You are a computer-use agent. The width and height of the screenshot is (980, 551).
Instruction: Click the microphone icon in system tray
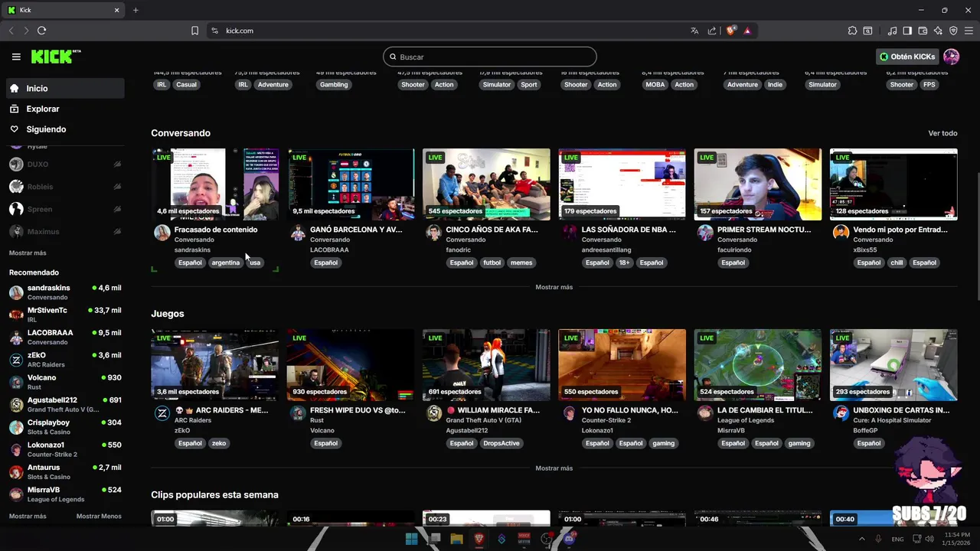(x=878, y=539)
